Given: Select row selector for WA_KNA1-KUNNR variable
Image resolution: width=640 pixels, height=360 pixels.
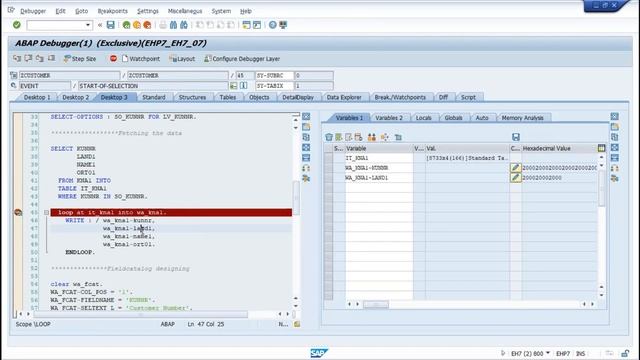Looking at the screenshot, I should (329, 168).
